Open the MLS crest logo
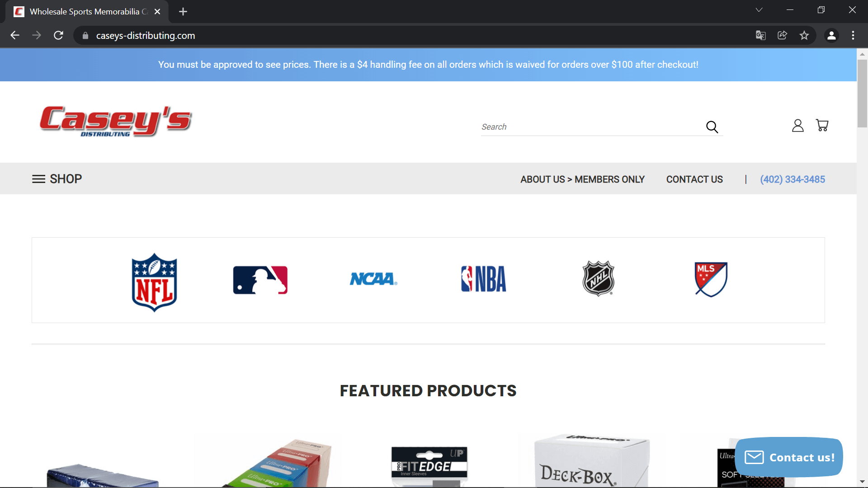 pos(711,279)
